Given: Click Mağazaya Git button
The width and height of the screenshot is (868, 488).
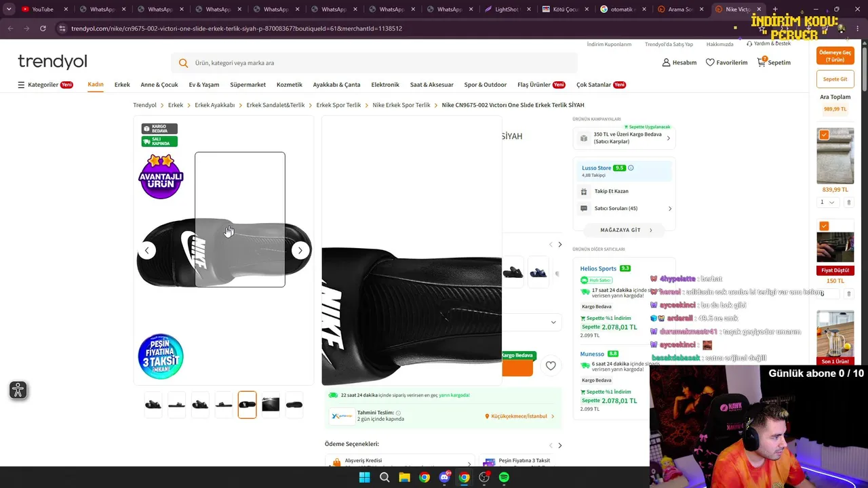Looking at the screenshot, I should pos(625,230).
